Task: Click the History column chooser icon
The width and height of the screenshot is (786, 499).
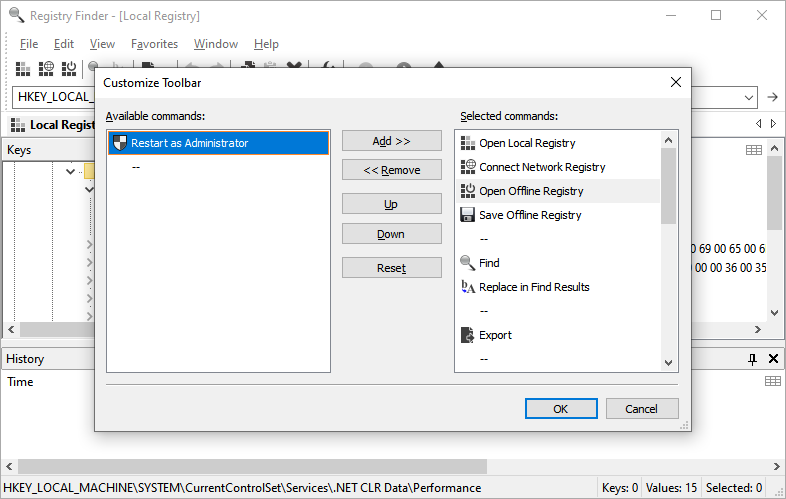Action: click(x=773, y=382)
